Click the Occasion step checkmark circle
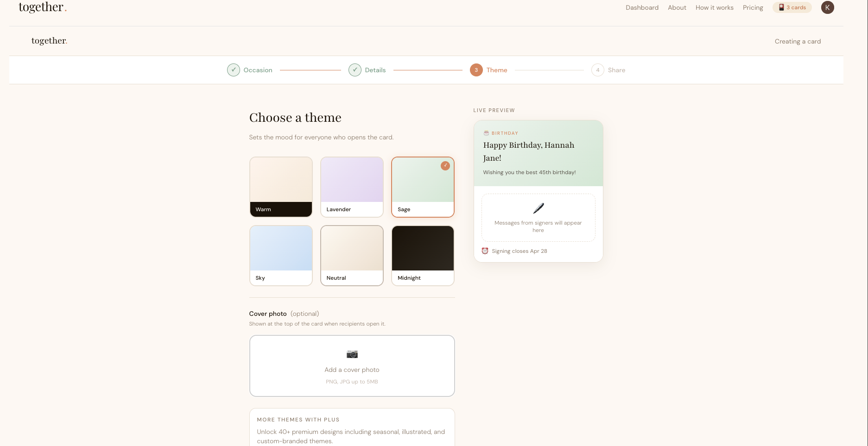This screenshot has width=868, height=446. 234,70
